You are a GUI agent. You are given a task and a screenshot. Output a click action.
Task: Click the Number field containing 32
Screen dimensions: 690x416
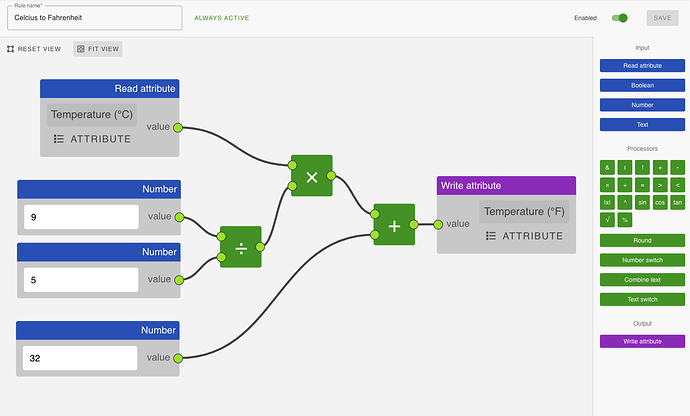pos(80,358)
